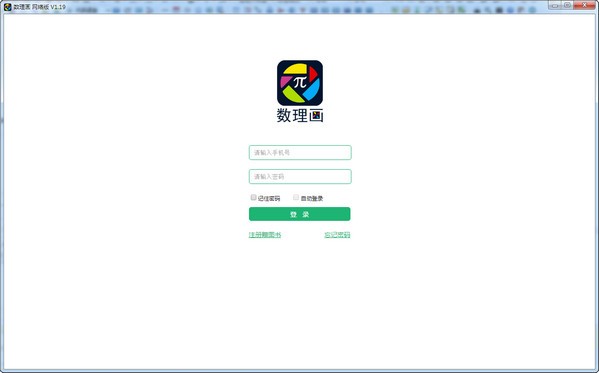Enable the remember password checkbox (记住密码)
This screenshot has width=599, height=373.
click(253, 198)
